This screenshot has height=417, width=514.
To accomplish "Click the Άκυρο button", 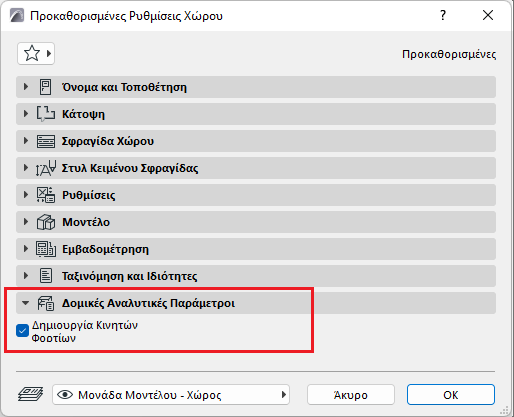I will tap(351, 395).
